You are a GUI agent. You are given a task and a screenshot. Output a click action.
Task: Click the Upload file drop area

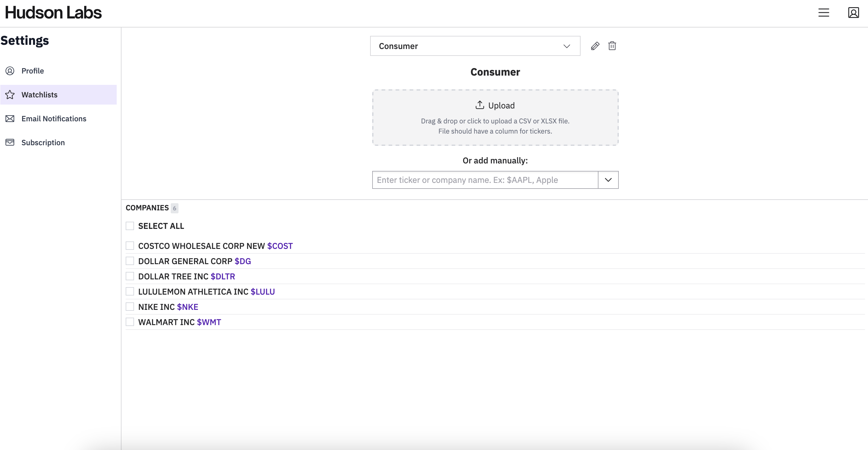[495, 117]
